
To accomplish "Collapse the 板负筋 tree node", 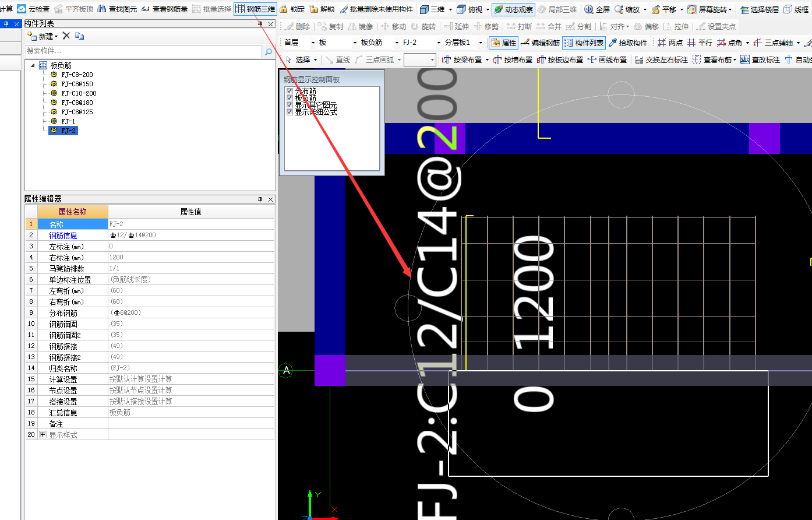I will point(33,65).
